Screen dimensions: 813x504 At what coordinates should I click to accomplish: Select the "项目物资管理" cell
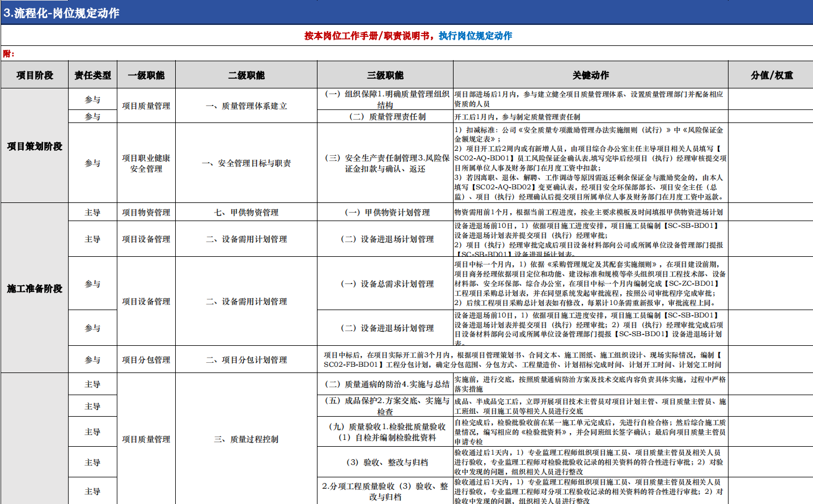point(146,213)
